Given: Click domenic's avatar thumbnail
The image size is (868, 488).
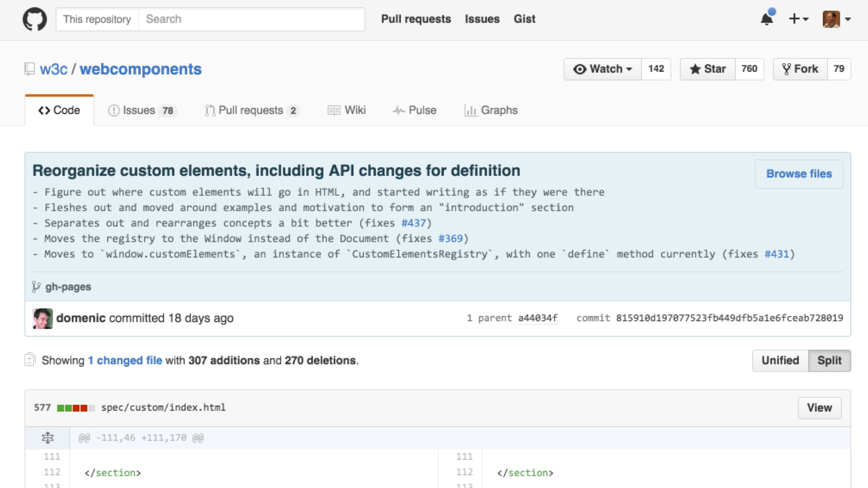Looking at the screenshot, I should tap(43, 318).
